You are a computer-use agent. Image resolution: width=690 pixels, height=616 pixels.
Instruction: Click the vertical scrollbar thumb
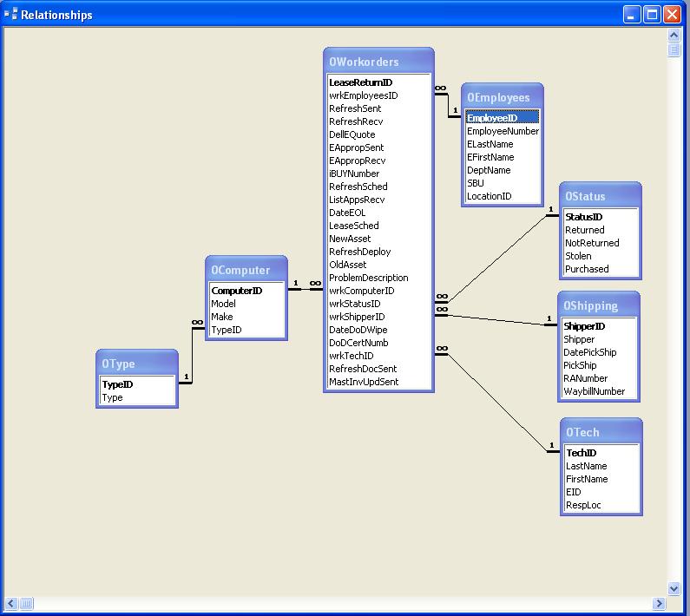(674, 49)
